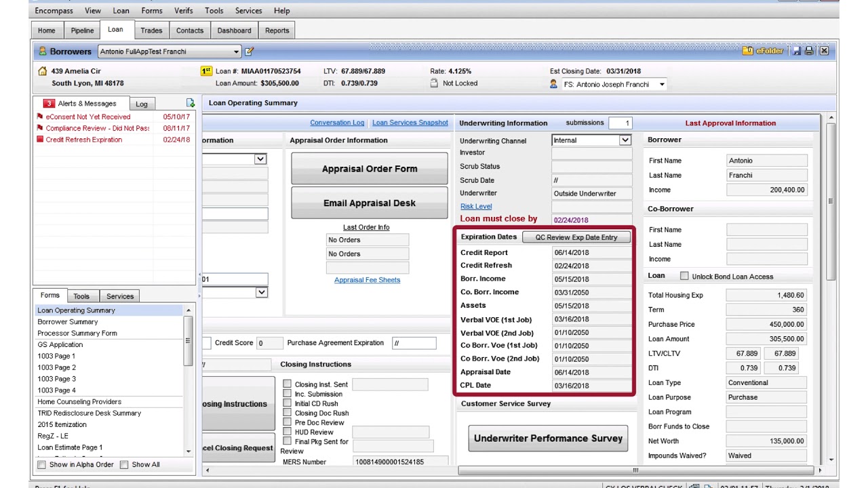
Task: Select the Home Counseling Providers form
Action: point(79,402)
